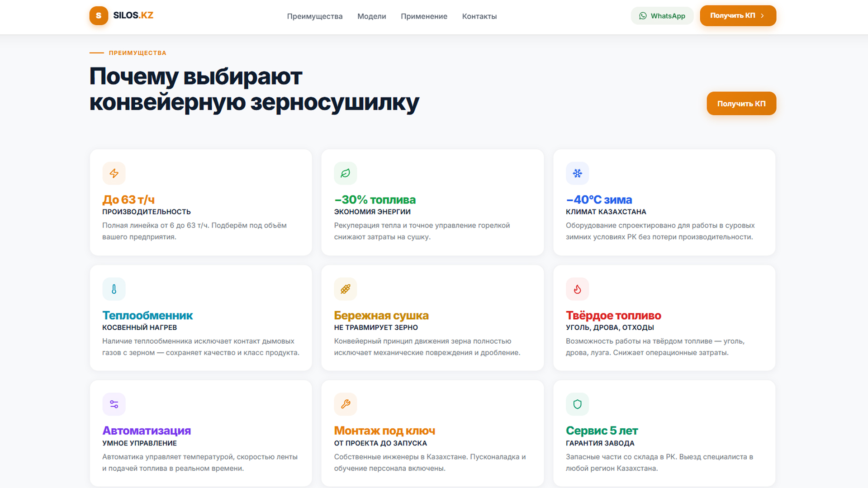868x488 pixels.
Task: Click the blue snowflake winter icon
Action: 577,173
